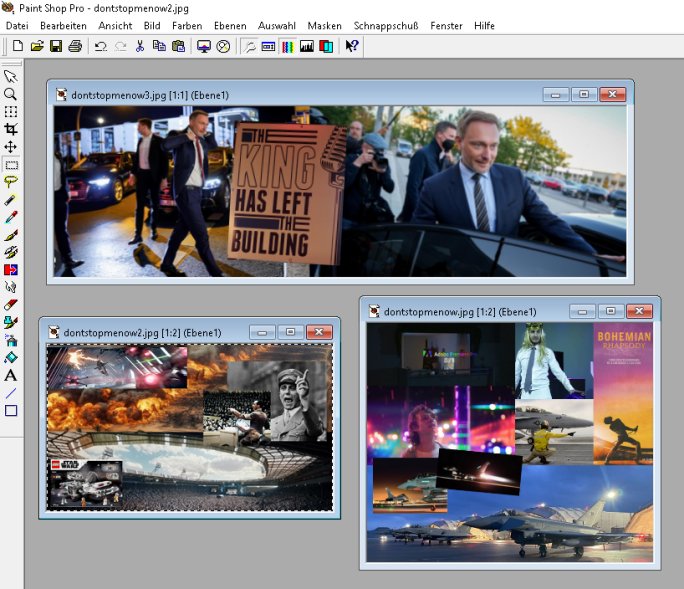Click the Save floppy disk icon
Image resolution: width=684 pixels, height=589 pixels.
[56, 46]
